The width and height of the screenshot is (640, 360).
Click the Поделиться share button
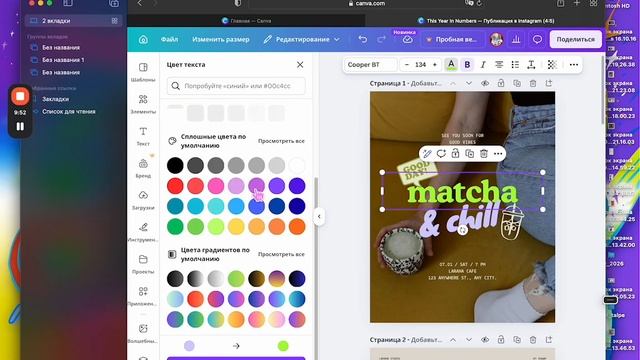coord(576,40)
